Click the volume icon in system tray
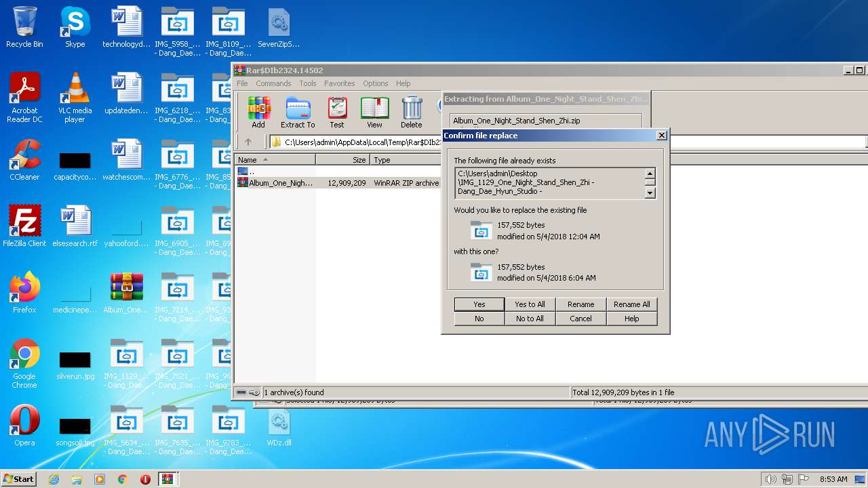Viewport: 868px width, 488px height. 770,479
